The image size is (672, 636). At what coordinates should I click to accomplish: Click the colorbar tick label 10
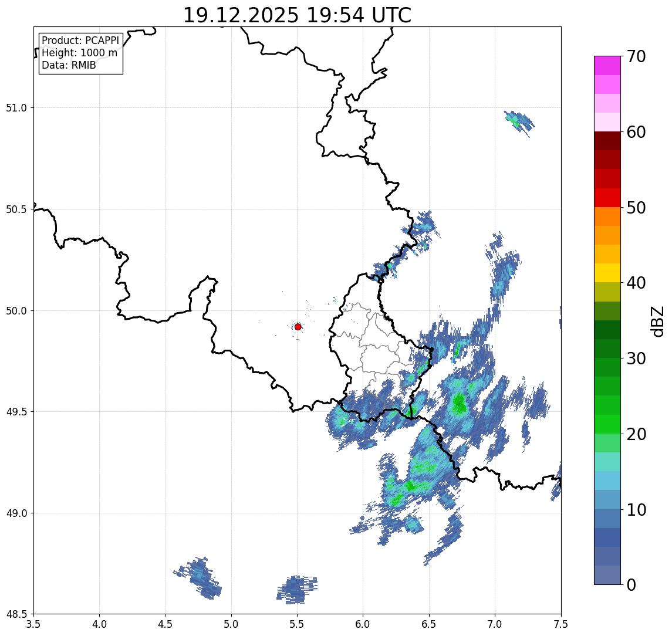pyautogui.click(x=636, y=510)
